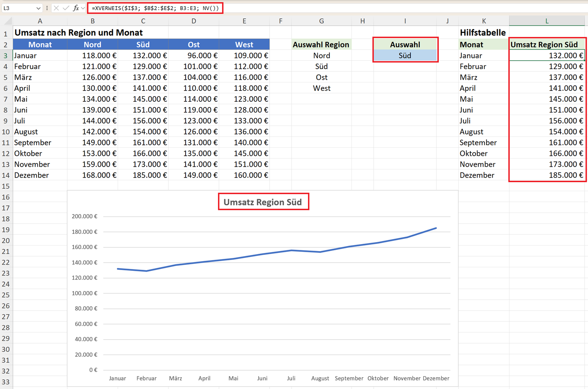Click the Select All corner triangle
The image size is (588, 389).
(7, 21)
